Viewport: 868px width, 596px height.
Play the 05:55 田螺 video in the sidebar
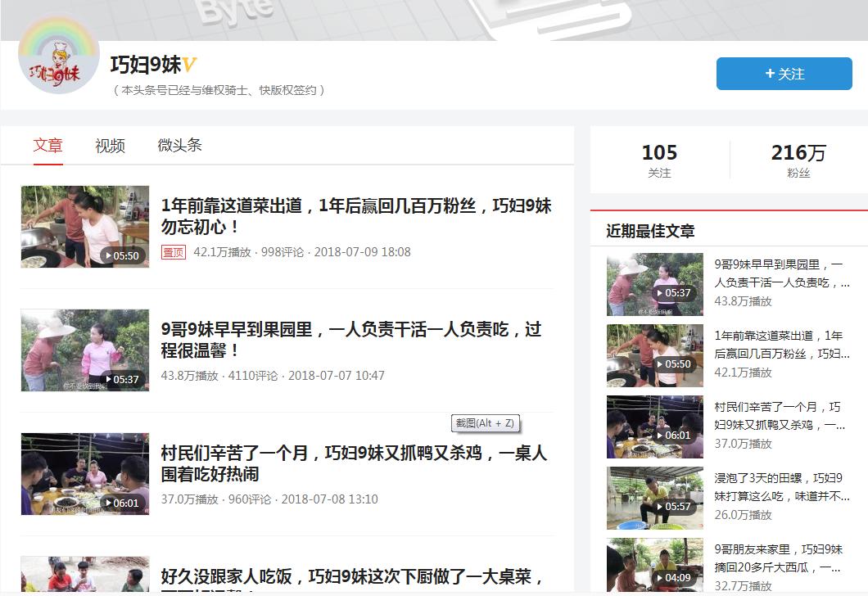(x=654, y=497)
